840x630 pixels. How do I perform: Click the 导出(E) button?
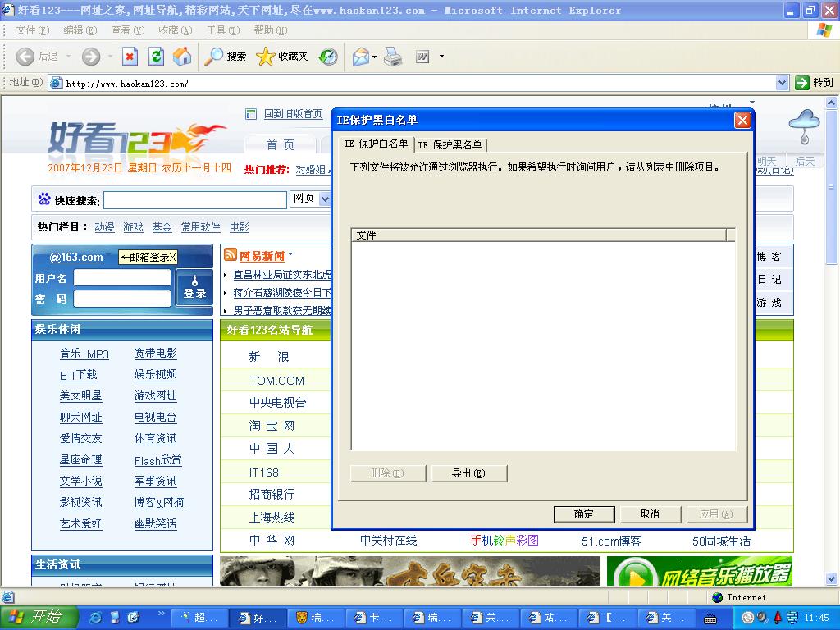coord(468,473)
